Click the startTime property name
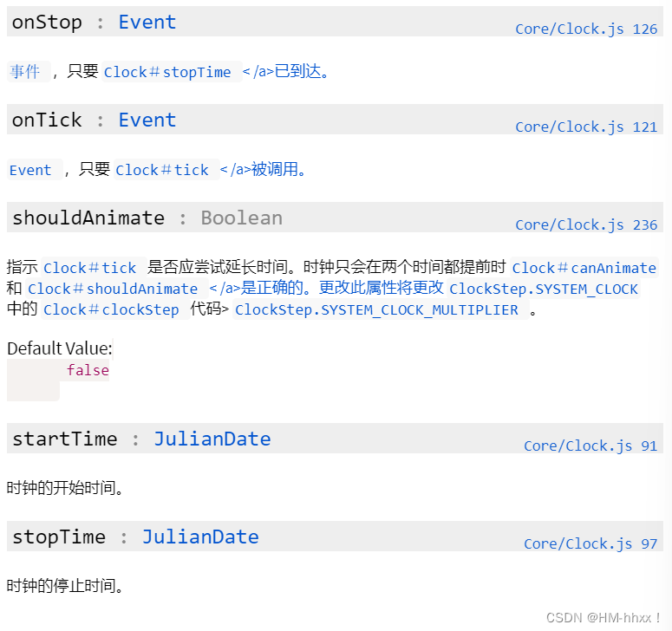The width and height of the screenshot is (672, 631). (65, 439)
